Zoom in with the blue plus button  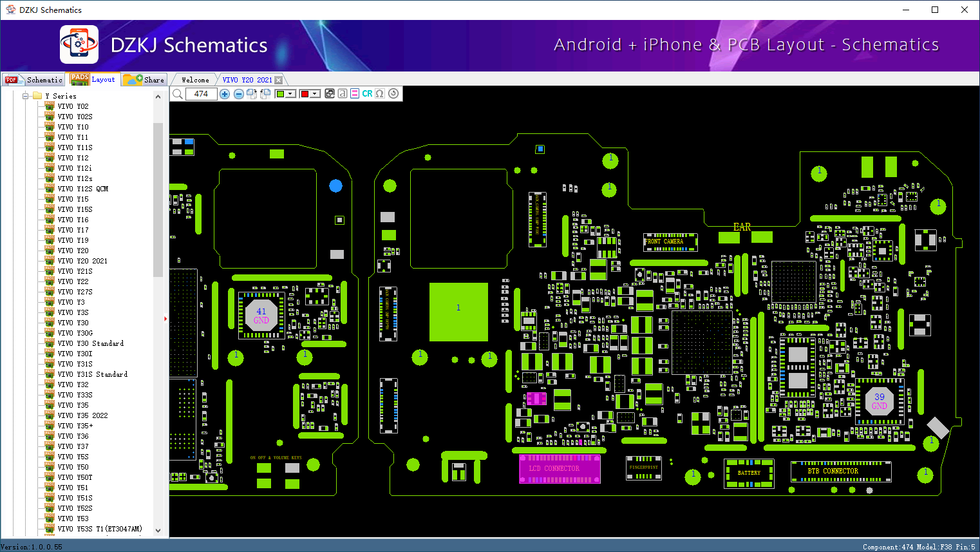coord(225,94)
